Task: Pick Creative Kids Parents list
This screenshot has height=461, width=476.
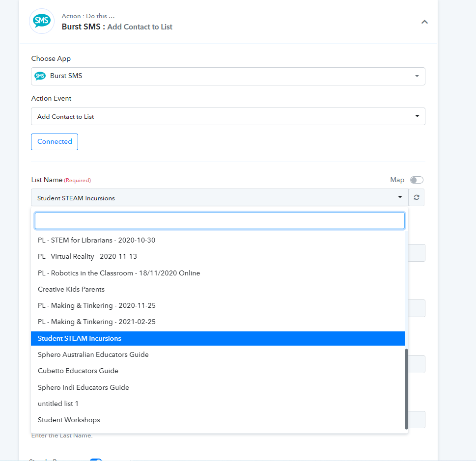Action: (x=218, y=289)
